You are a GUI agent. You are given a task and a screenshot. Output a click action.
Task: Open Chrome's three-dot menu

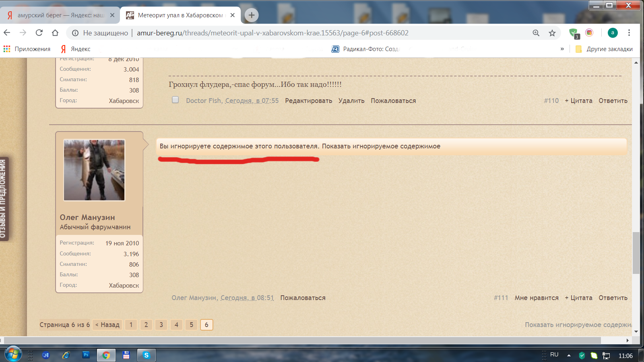pos(629,33)
